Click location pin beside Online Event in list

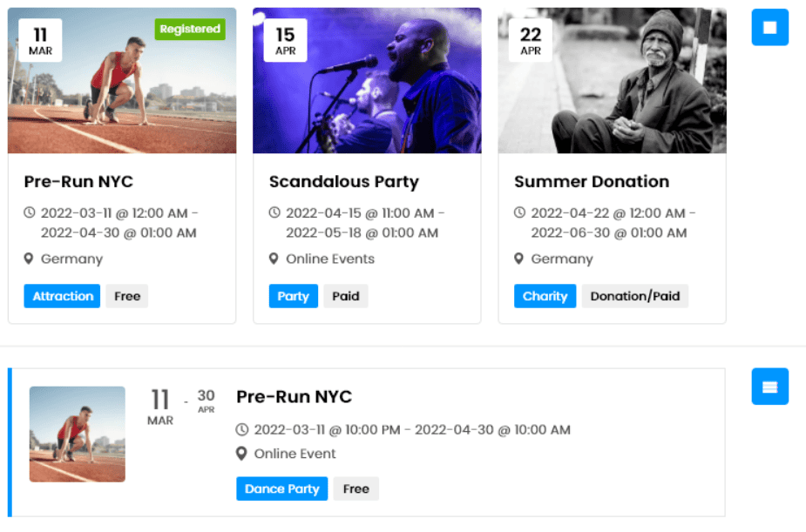click(241, 454)
